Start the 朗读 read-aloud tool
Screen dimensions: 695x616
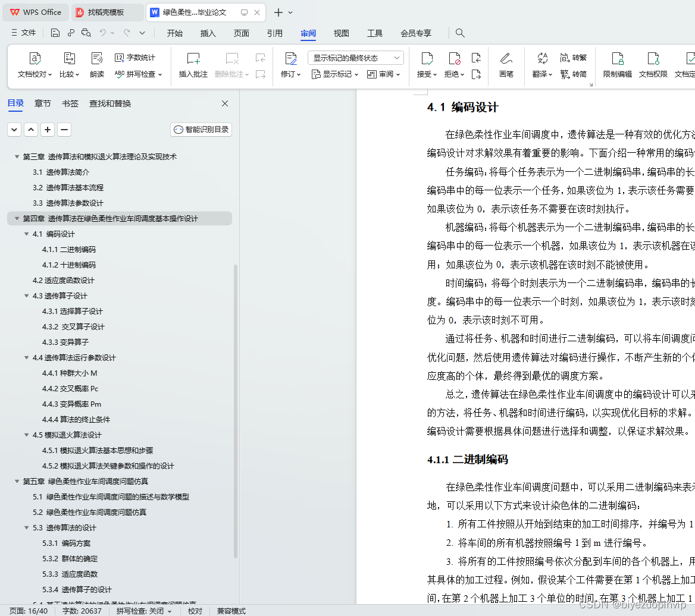[x=96, y=65]
